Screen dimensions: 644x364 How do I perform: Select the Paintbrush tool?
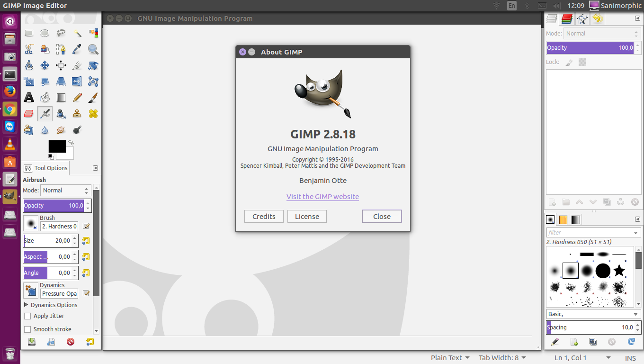[x=93, y=98]
